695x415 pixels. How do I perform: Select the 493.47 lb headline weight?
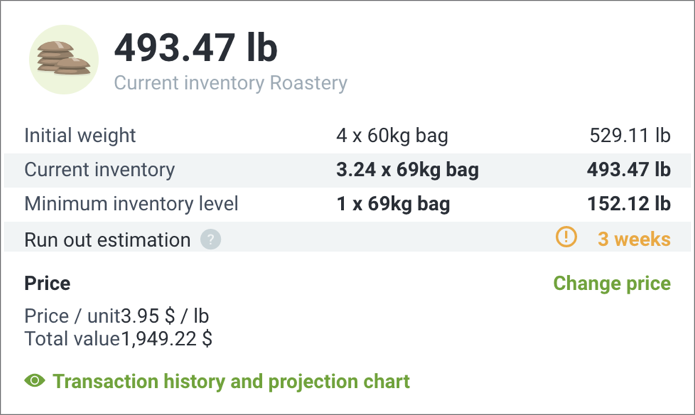(196, 47)
